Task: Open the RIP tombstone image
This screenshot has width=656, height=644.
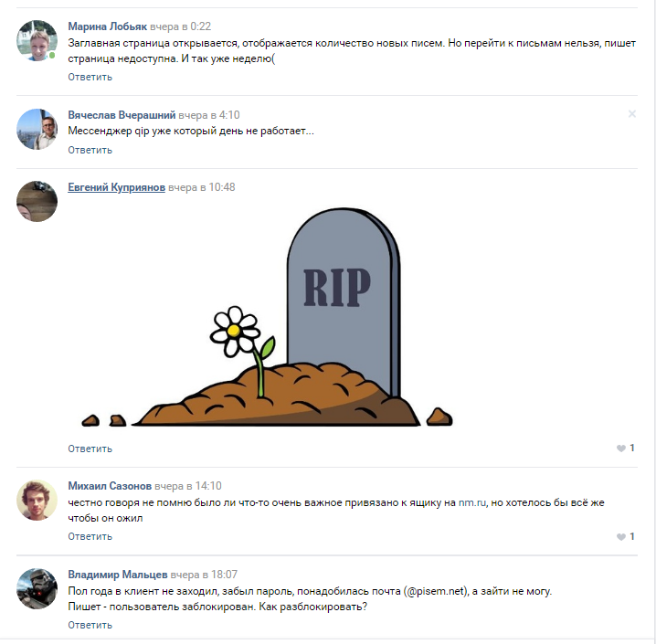Action: click(267, 317)
